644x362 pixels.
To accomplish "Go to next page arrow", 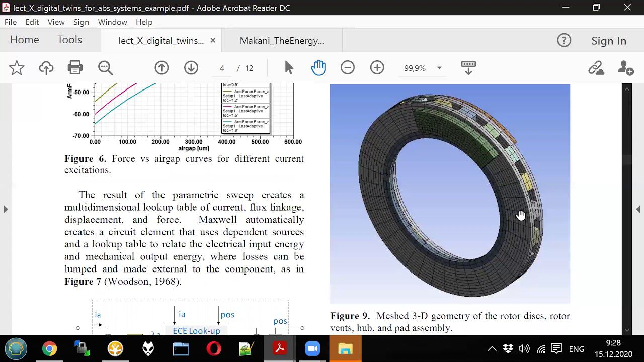I will coord(191,68).
